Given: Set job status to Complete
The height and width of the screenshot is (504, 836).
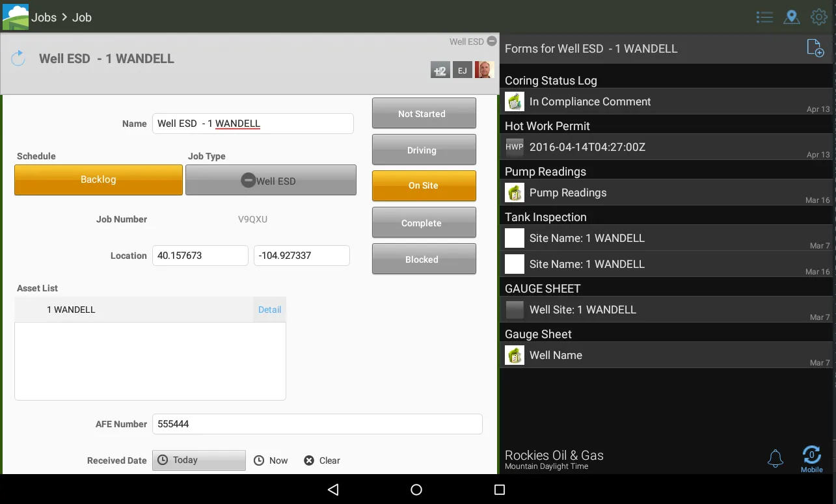Looking at the screenshot, I should pos(424,222).
